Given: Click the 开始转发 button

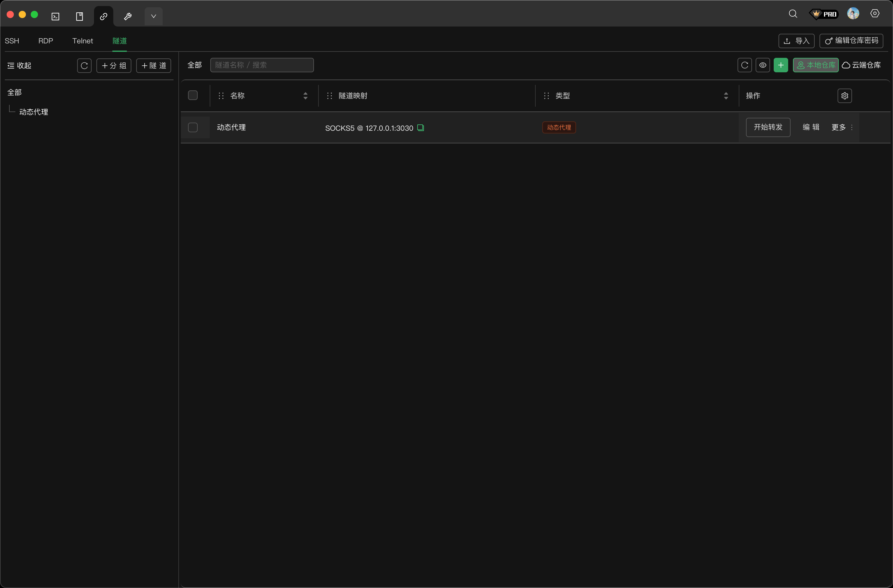Looking at the screenshot, I should tap(768, 128).
